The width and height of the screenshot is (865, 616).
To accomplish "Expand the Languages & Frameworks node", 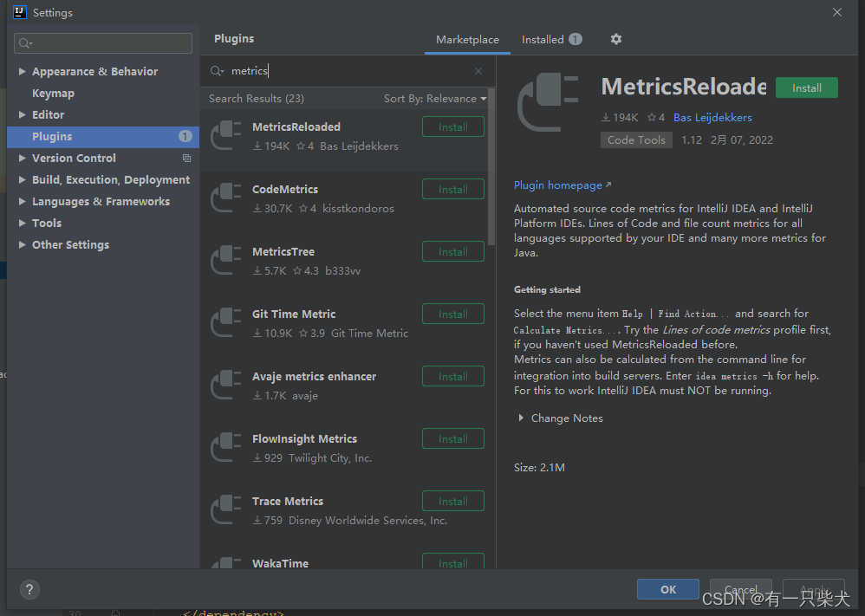I will coord(23,202).
